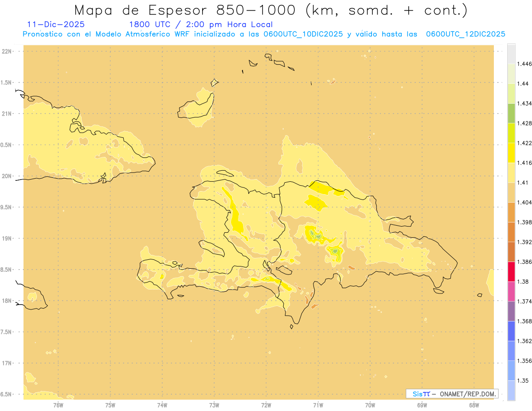
Task: Click the longitude label '76W'
Action: [x=58, y=405]
